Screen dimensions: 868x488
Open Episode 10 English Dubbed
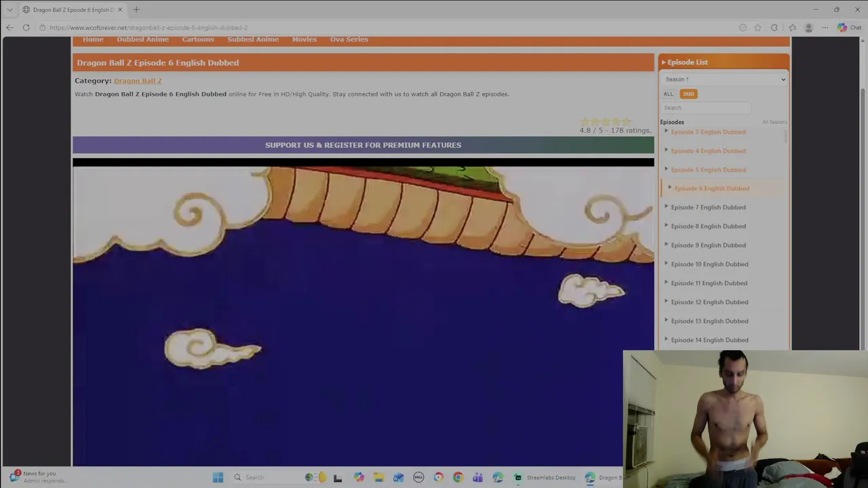click(709, 264)
